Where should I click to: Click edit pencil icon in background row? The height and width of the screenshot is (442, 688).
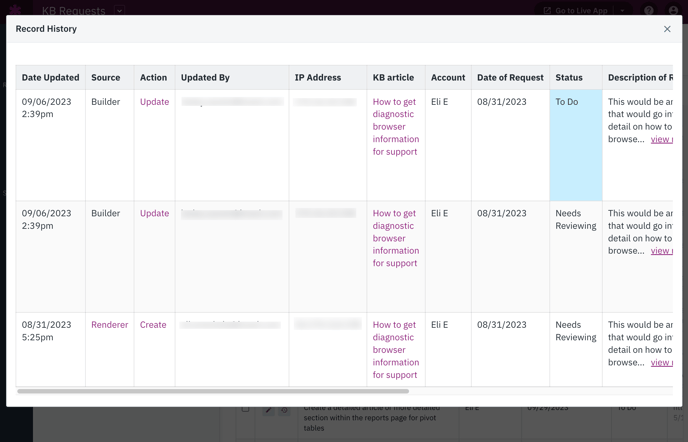269,410
